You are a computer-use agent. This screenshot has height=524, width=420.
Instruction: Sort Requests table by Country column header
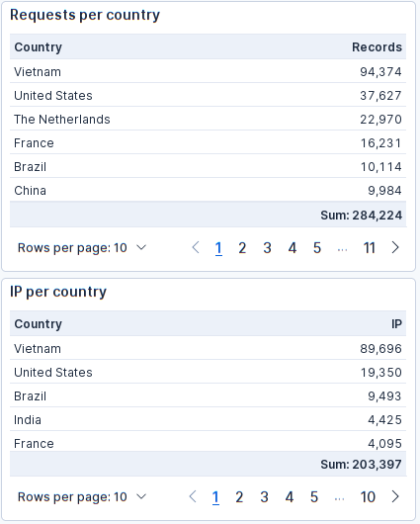tap(39, 47)
